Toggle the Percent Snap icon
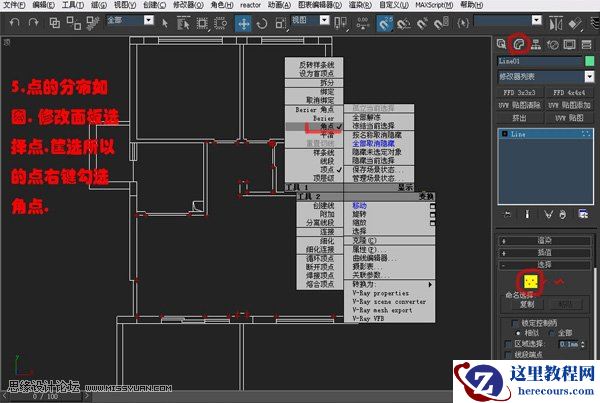The image size is (600, 403). coord(422,24)
